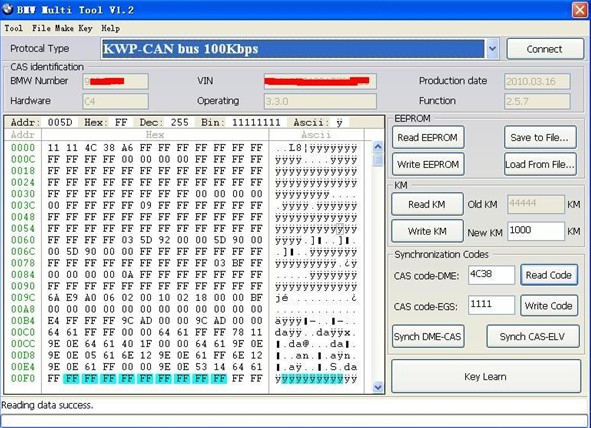Viewport: 591px width, 428px height.
Task: Open the Tool menu
Action: coord(13,28)
